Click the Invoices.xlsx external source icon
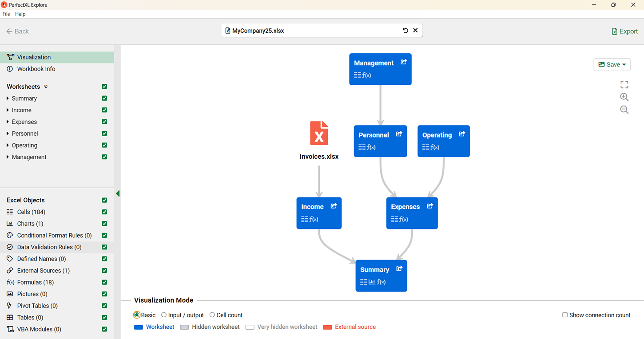This screenshot has height=339, width=644. (319, 133)
